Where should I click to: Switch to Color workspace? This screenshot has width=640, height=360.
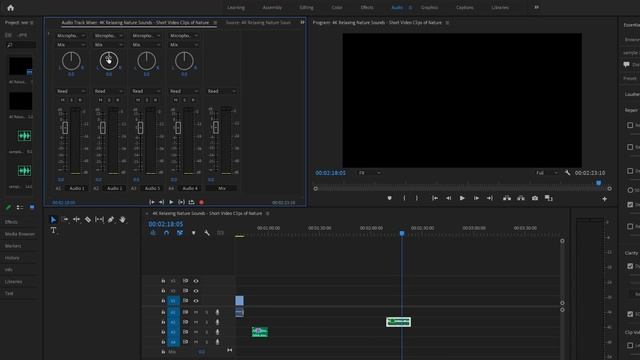pos(337,7)
